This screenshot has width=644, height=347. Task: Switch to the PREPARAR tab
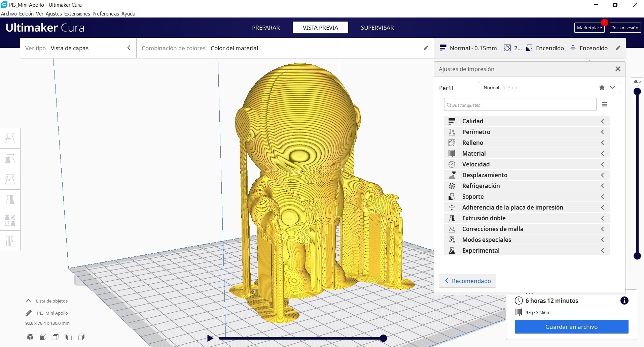[266, 27]
